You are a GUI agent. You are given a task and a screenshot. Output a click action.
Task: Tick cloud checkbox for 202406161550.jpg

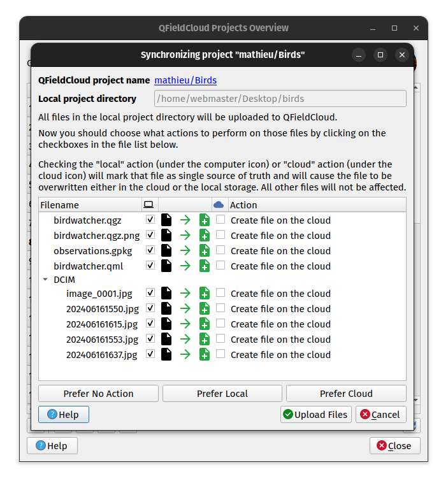click(x=220, y=308)
